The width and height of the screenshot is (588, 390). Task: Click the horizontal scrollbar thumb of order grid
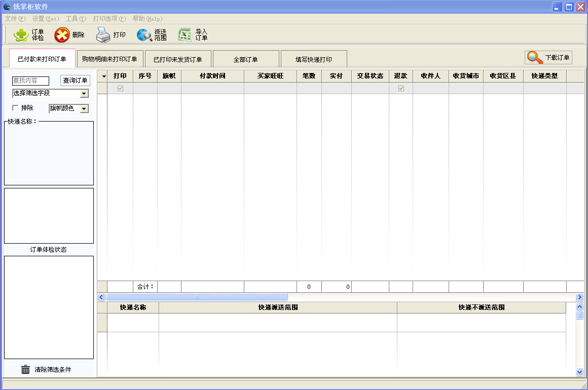[x=197, y=297]
